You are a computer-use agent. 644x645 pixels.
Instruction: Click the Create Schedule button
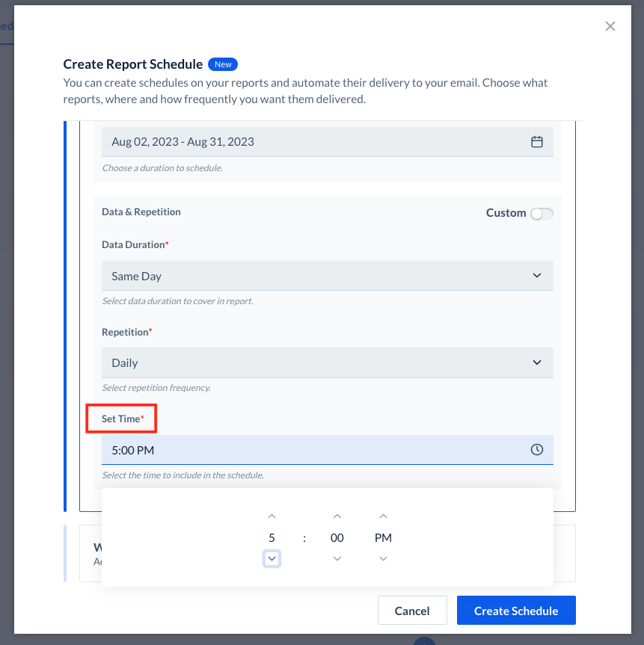click(x=515, y=610)
